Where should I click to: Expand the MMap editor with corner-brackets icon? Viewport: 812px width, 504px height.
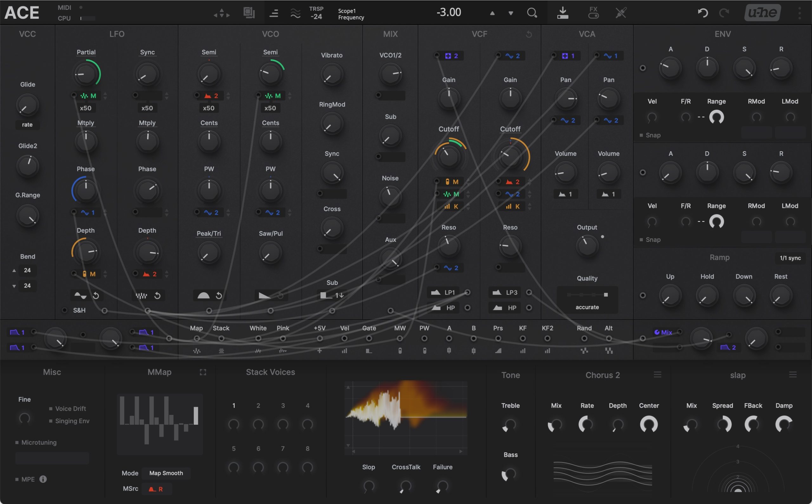203,372
